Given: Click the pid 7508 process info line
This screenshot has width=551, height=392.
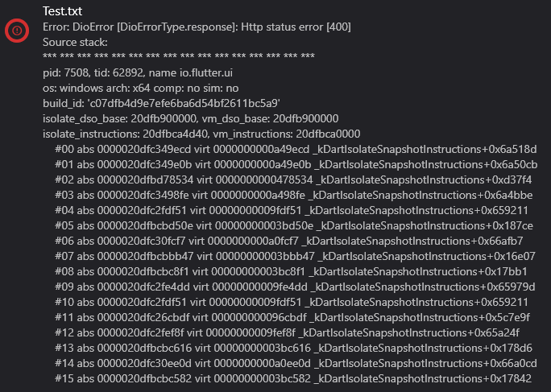Looking at the screenshot, I should pos(138,72).
